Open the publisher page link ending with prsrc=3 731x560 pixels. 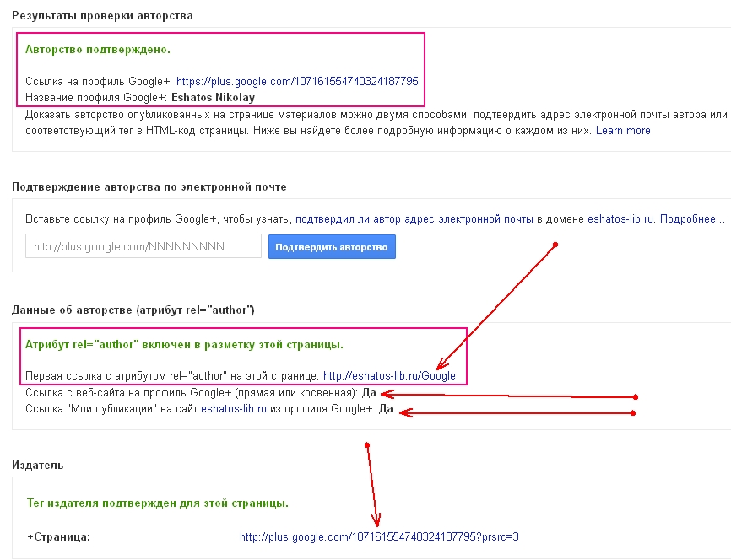pos(379,537)
